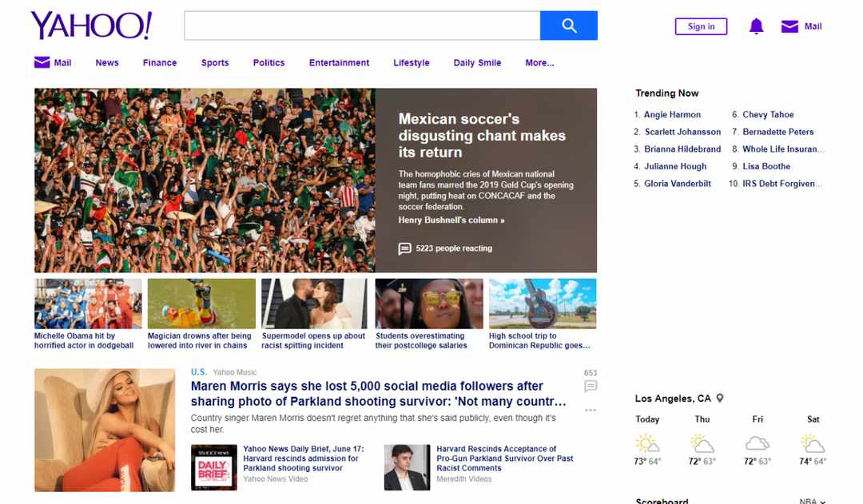Open the Politics section
Screen dimensions: 863x504
pyautogui.click(x=268, y=63)
